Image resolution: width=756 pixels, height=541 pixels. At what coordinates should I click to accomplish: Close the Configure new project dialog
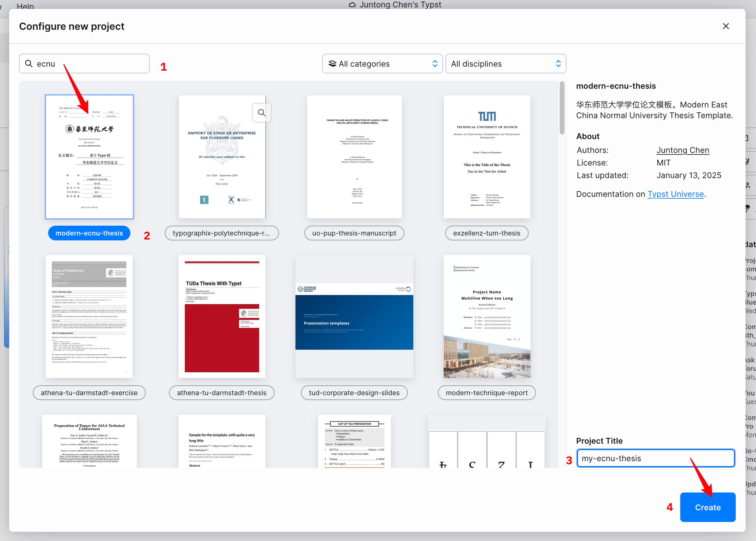tap(726, 26)
